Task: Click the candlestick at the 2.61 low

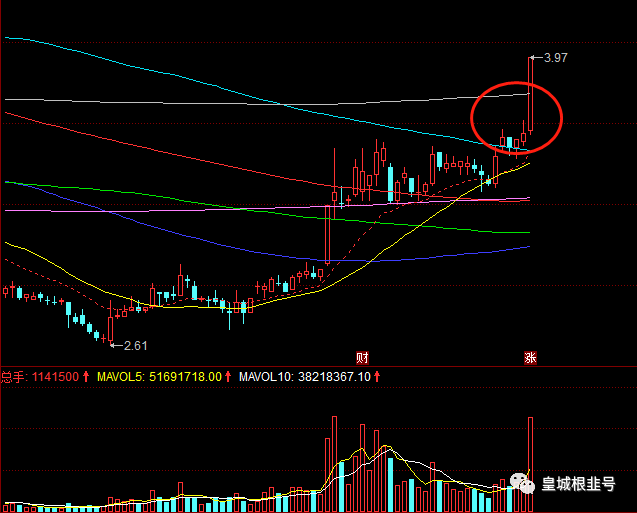Action: pyautogui.click(x=110, y=323)
